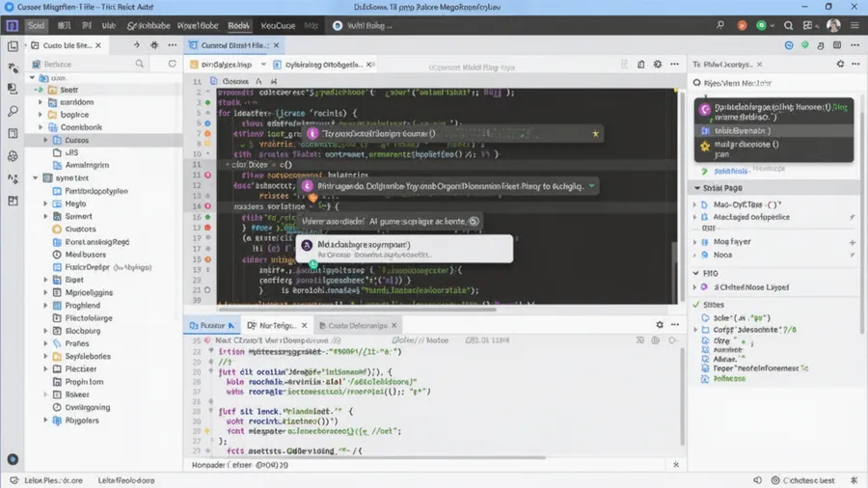Expand the 'Coonkbonk' folder arrow
The image size is (868, 488).
[41, 127]
